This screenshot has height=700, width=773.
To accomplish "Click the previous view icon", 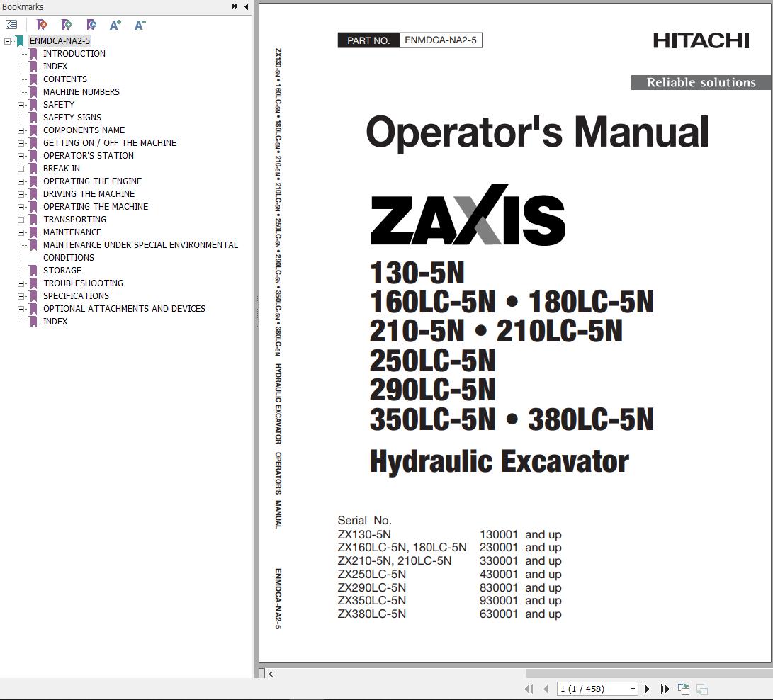I will [x=684, y=689].
